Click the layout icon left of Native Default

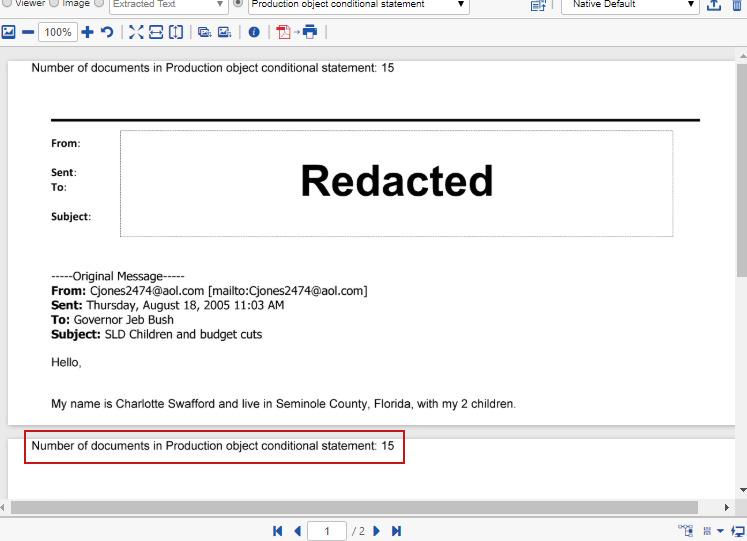point(538,6)
